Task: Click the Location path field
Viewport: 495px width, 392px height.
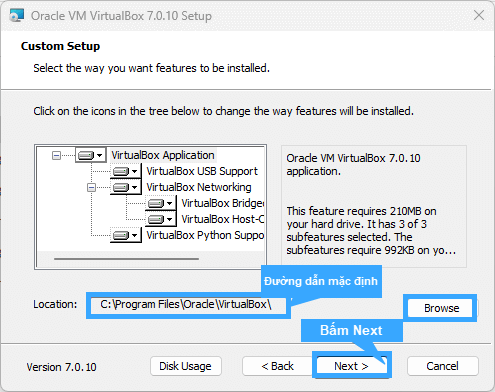Action: (x=188, y=305)
